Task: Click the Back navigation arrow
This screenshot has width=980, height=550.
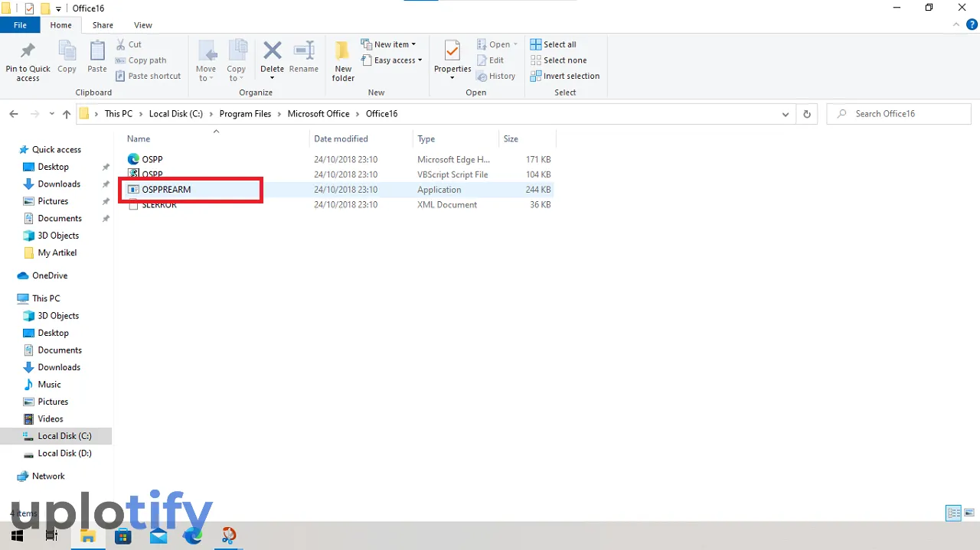Action: [14, 114]
